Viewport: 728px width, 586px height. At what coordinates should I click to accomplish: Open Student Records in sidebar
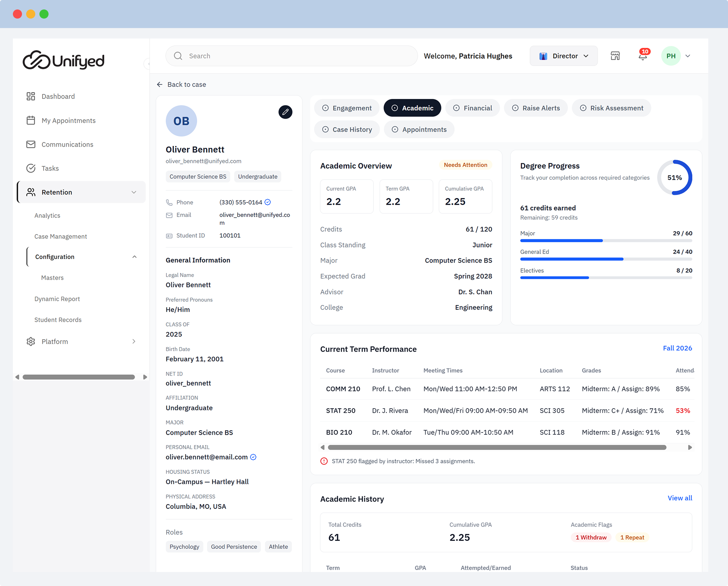click(x=58, y=320)
